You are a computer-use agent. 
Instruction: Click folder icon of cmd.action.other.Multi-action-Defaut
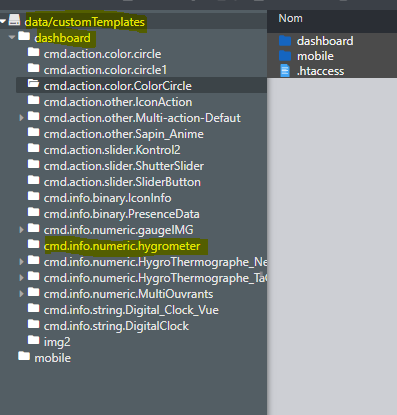click(x=33, y=116)
